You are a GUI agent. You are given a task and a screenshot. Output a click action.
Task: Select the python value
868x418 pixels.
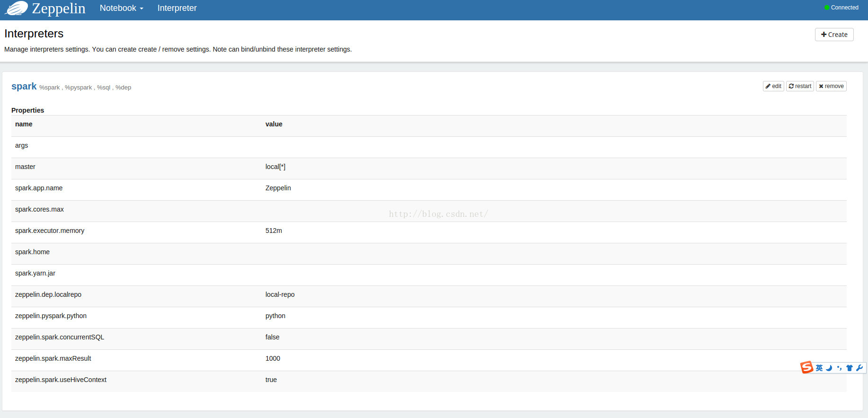pyautogui.click(x=275, y=316)
